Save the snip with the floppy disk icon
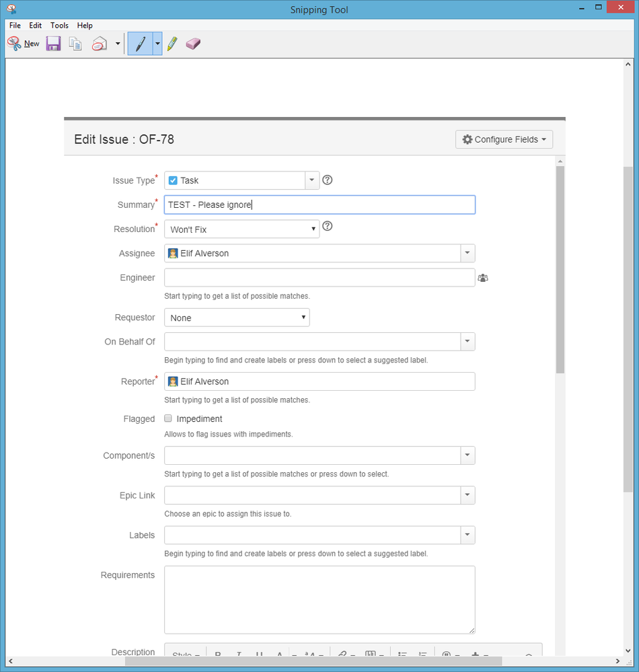The height and width of the screenshot is (672, 639). (x=53, y=44)
